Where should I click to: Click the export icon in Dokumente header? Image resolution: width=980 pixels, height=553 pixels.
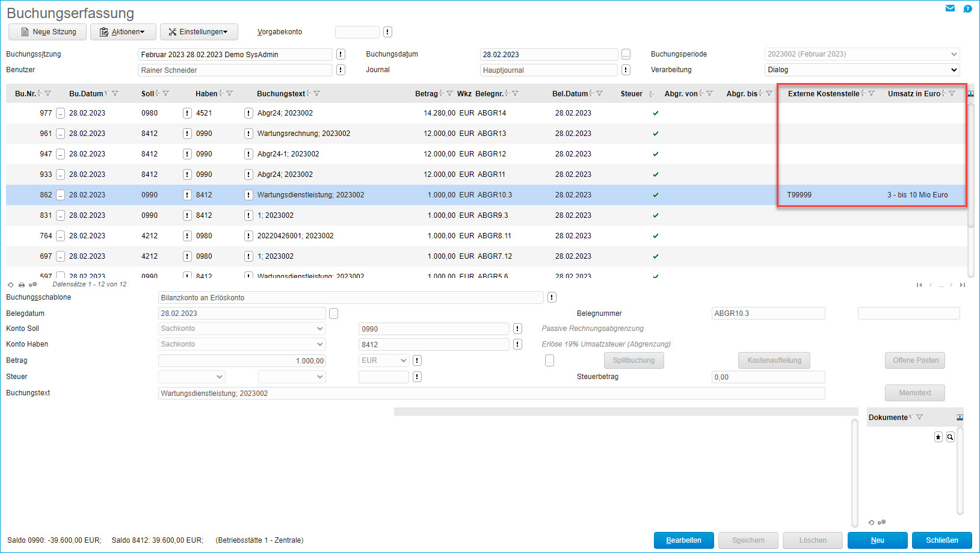coord(960,417)
